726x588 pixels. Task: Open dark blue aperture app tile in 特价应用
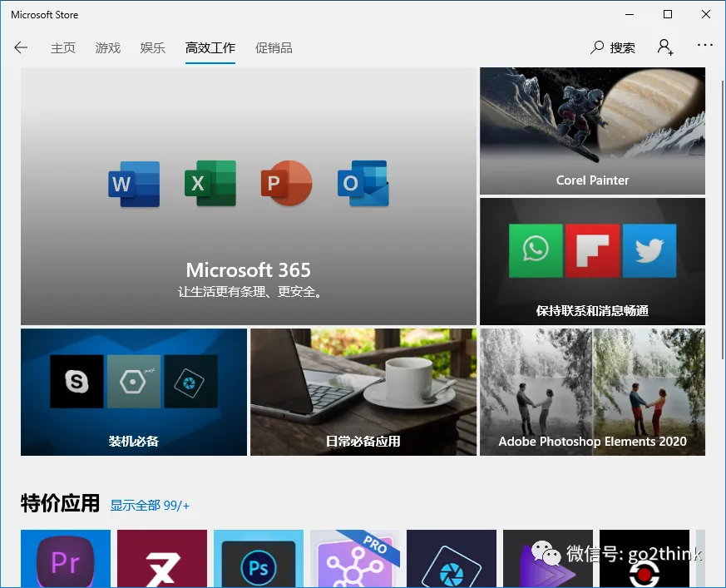pyautogui.click(x=452, y=559)
